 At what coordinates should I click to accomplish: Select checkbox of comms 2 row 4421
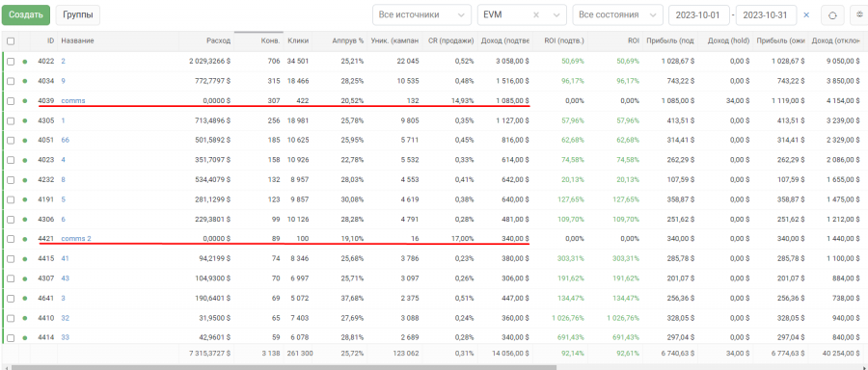point(11,239)
